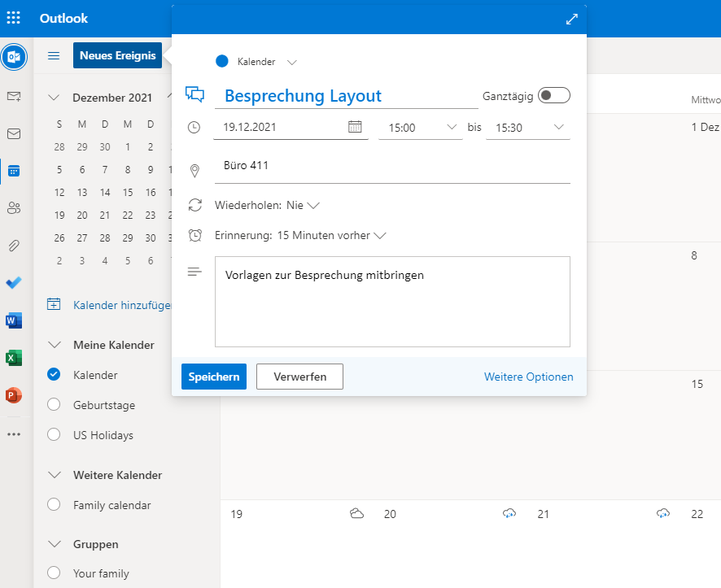Screen dimensions: 721x588
Task: Click the Besprechung Layout title field
Action: (346, 96)
